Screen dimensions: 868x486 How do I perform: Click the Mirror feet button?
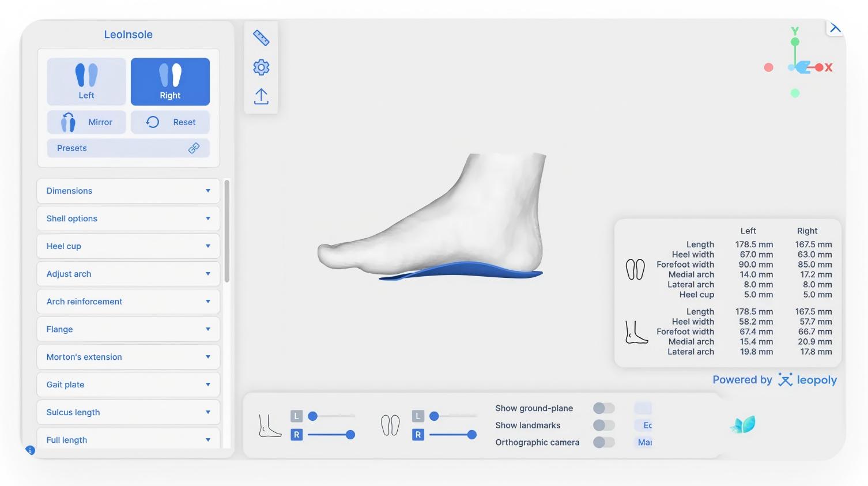(86, 122)
